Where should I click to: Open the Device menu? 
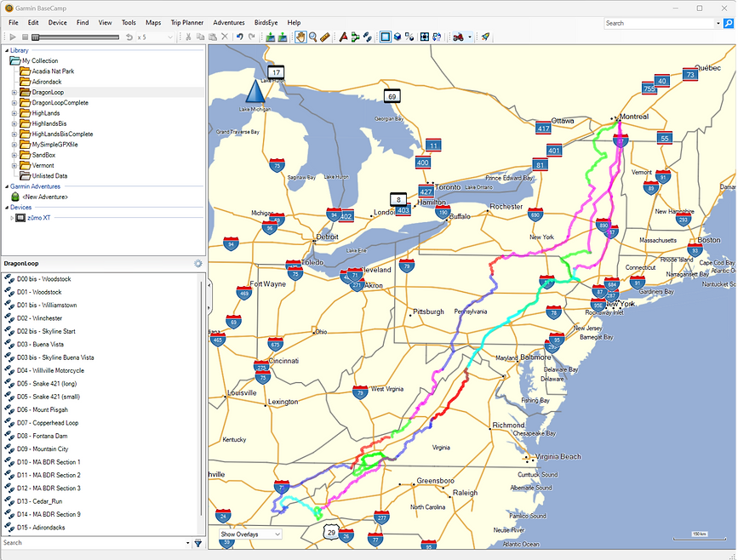tap(57, 23)
